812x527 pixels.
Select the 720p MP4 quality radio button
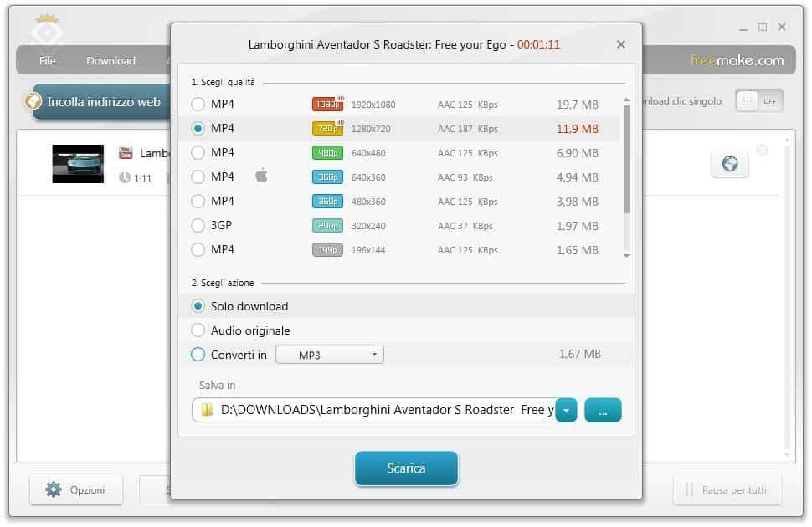click(x=198, y=128)
